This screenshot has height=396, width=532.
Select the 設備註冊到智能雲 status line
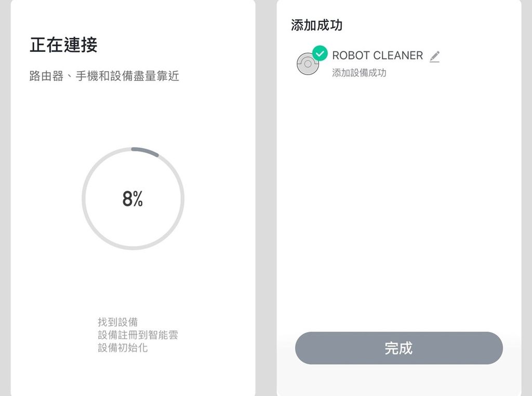click(138, 335)
